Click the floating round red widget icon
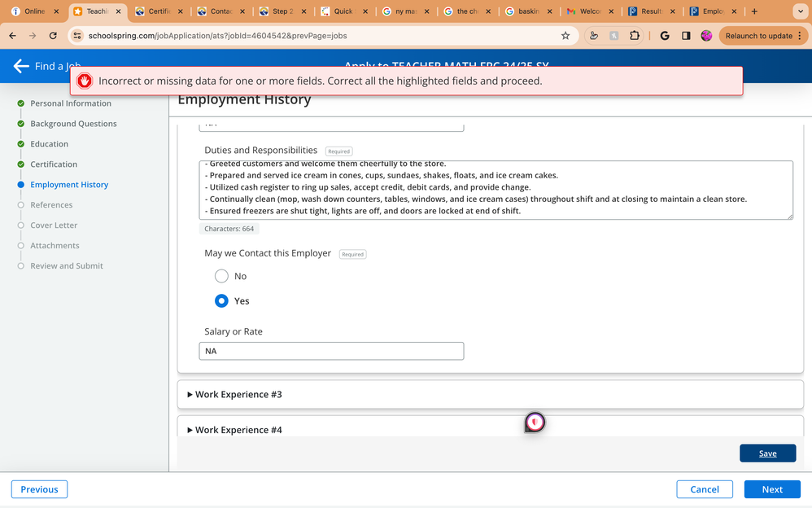 coord(535,422)
